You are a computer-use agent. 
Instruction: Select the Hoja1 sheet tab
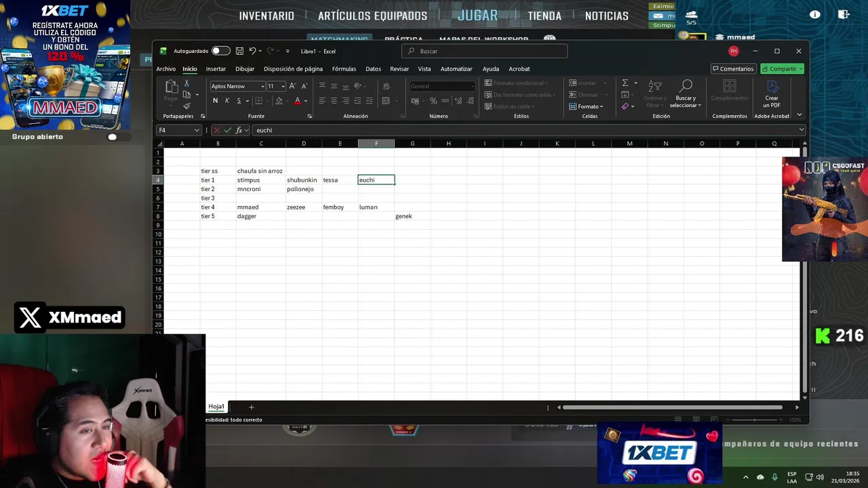pos(216,407)
